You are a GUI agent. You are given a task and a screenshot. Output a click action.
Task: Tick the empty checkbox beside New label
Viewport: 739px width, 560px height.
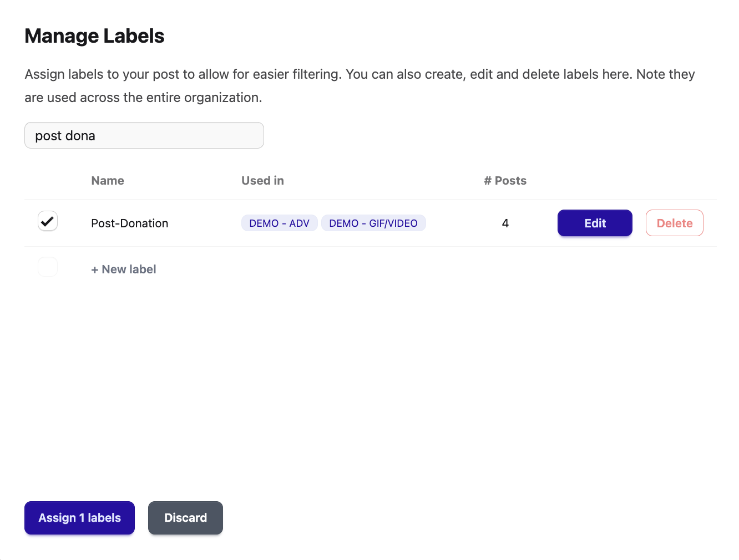(x=48, y=267)
